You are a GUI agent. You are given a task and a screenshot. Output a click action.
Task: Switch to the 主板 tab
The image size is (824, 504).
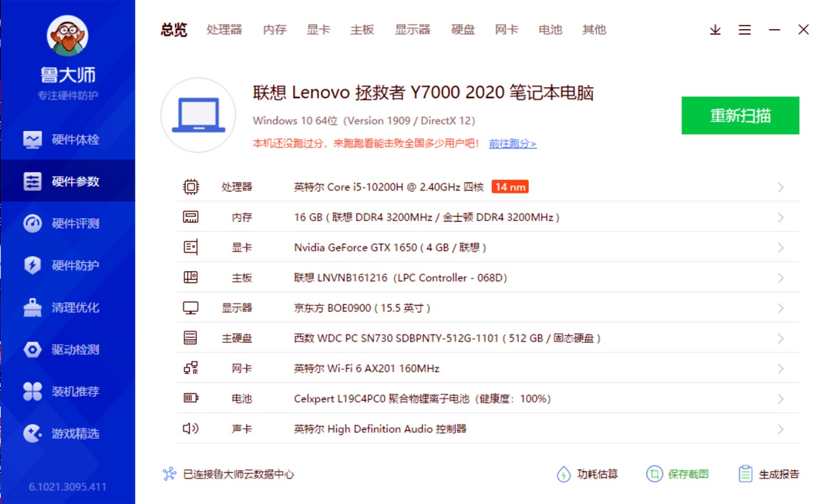click(362, 30)
